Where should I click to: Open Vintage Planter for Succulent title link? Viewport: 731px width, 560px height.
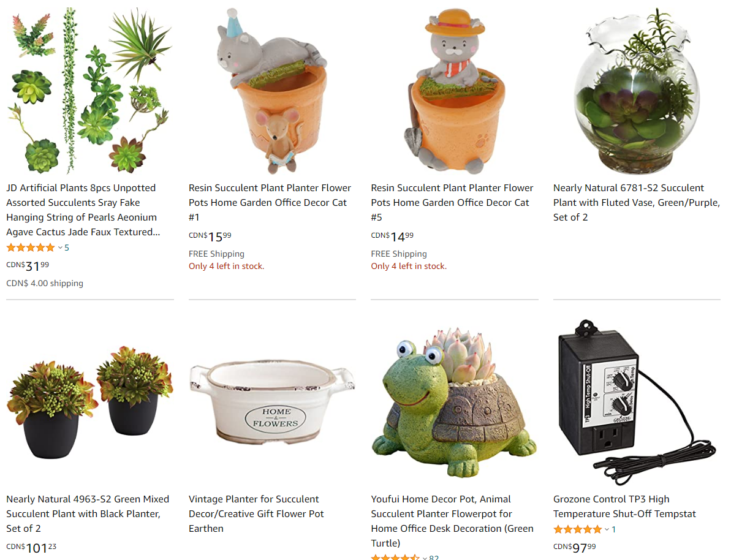(x=256, y=513)
